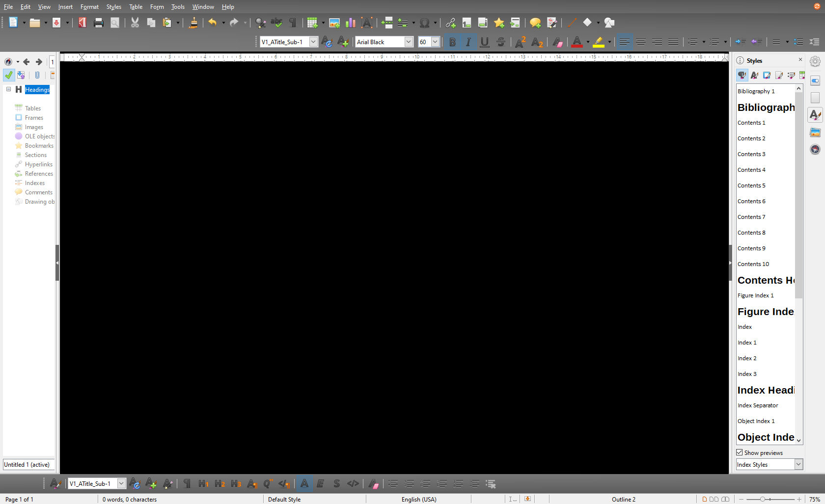The height and width of the screenshot is (504, 825).
Task: Insert a Special Character using the omega icon
Action: tap(425, 23)
